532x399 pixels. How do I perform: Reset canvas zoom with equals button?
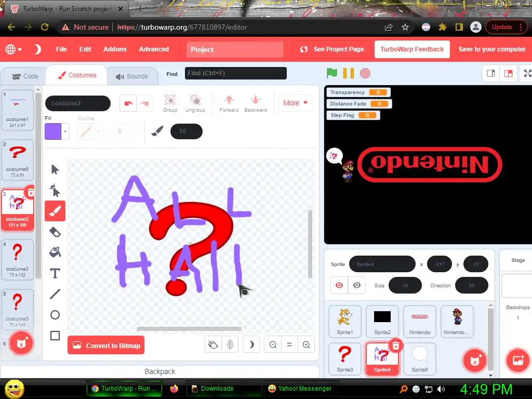[x=289, y=345]
